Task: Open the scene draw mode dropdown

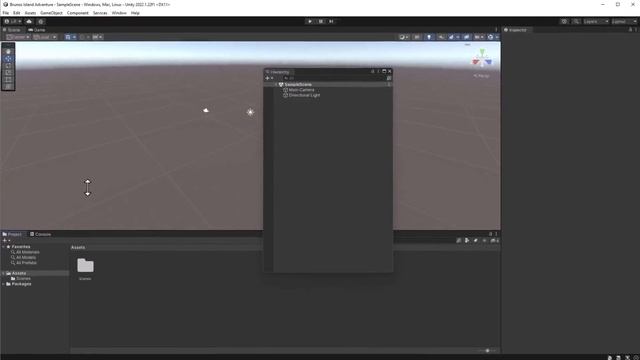Action: pos(404,37)
